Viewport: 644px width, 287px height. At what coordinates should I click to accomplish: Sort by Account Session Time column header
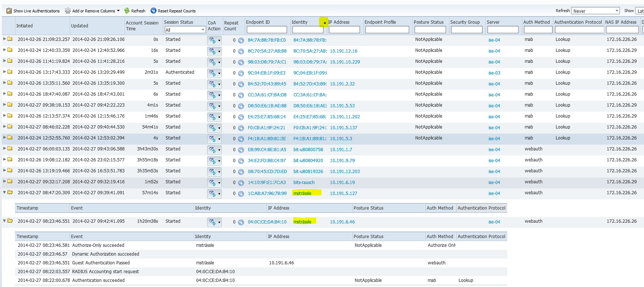142,26
